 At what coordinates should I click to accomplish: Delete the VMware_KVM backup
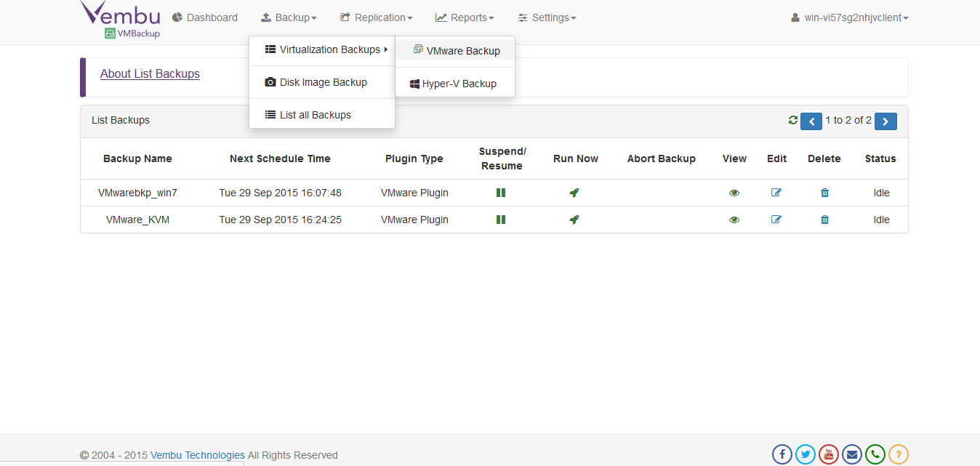tap(824, 220)
